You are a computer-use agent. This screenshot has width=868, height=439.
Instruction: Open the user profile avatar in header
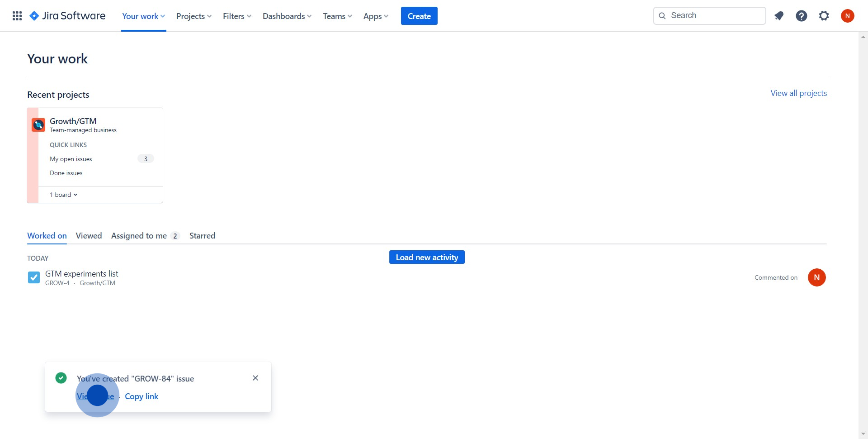[847, 16]
